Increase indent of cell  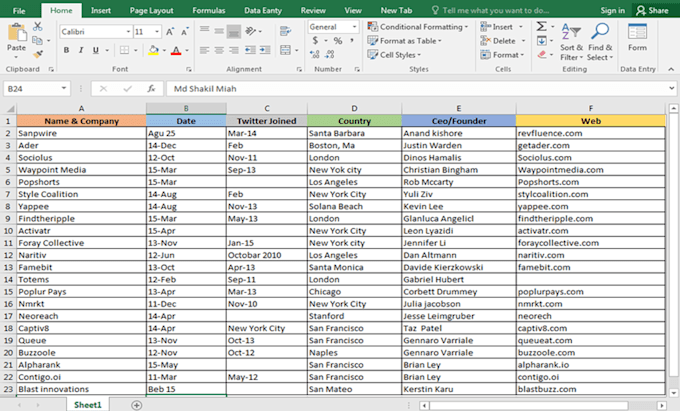pos(265,50)
